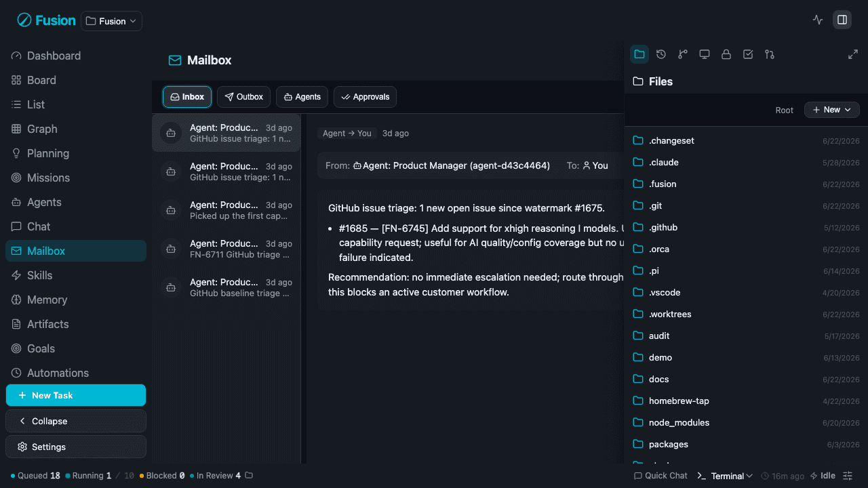Open the checkbox tasks icon tab
The image size is (868, 488).
[748, 54]
